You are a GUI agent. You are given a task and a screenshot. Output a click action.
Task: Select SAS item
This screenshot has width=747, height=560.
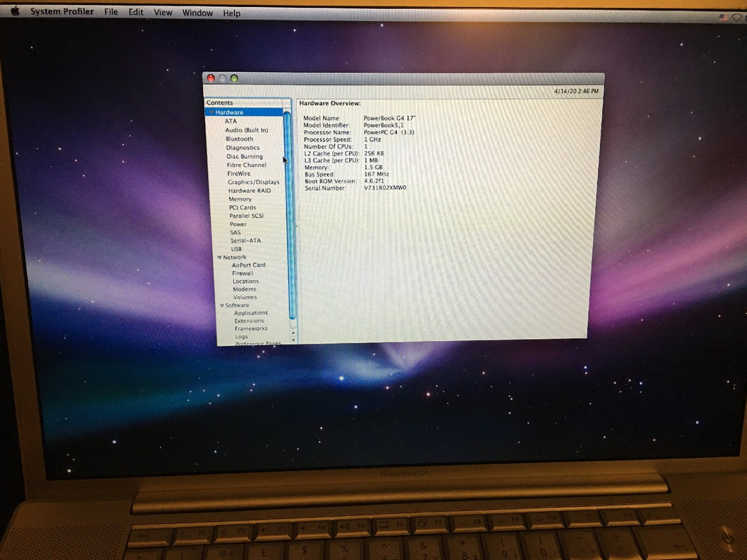(235, 232)
